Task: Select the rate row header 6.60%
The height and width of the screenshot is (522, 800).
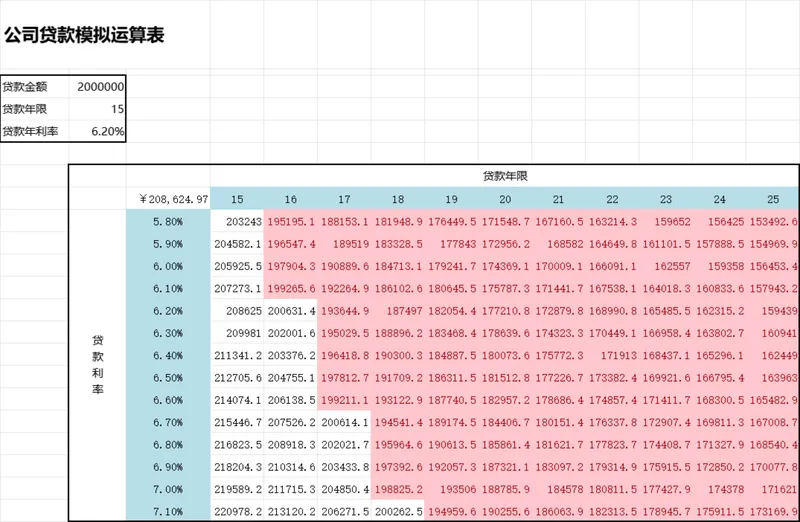Action: (168, 400)
